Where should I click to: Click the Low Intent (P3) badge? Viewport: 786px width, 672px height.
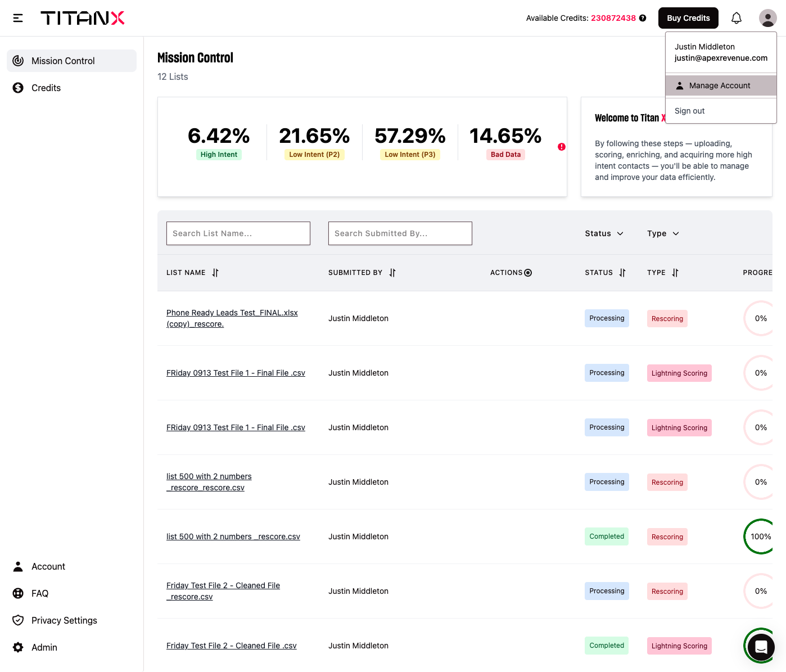pos(410,155)
